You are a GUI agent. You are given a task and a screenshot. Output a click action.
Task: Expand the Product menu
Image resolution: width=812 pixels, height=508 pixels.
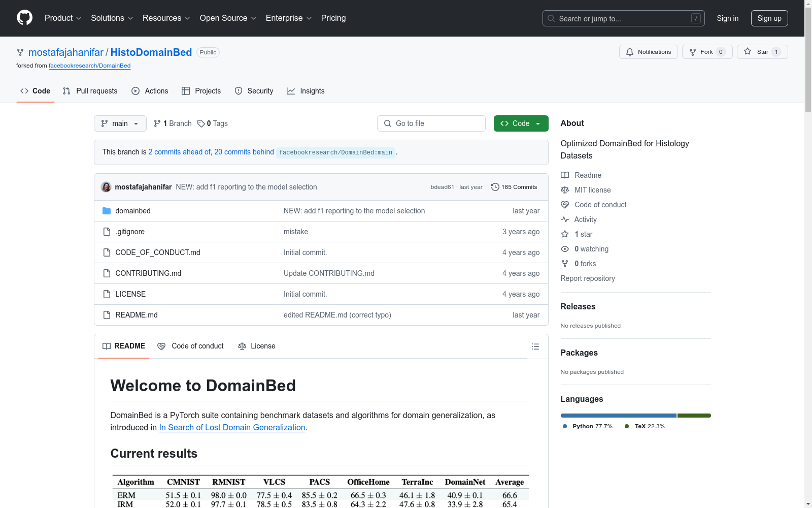click(x=63, y=18)
